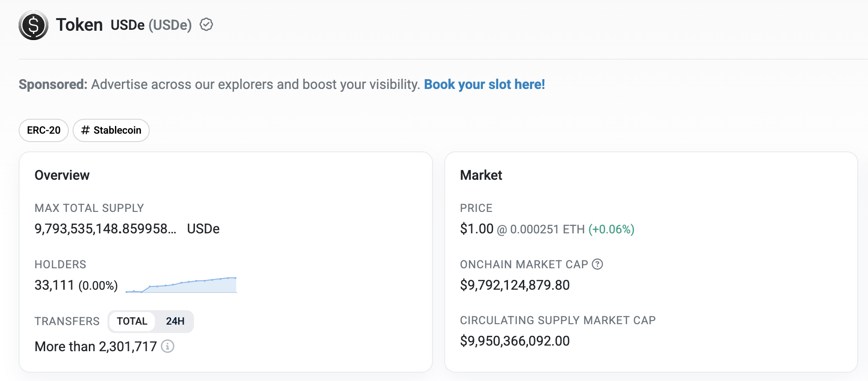Click the Onchain Market Cap help icon

pos(597,264)
